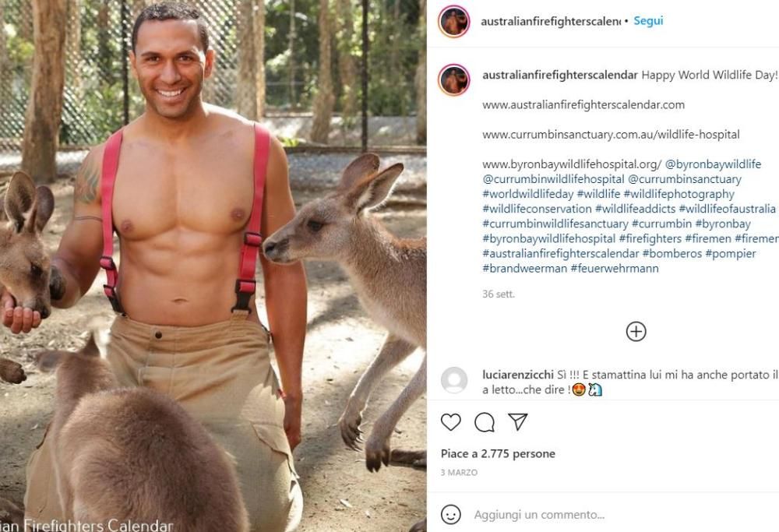Open www.australianfirefighterscalendar.com link

click(583, 104)
